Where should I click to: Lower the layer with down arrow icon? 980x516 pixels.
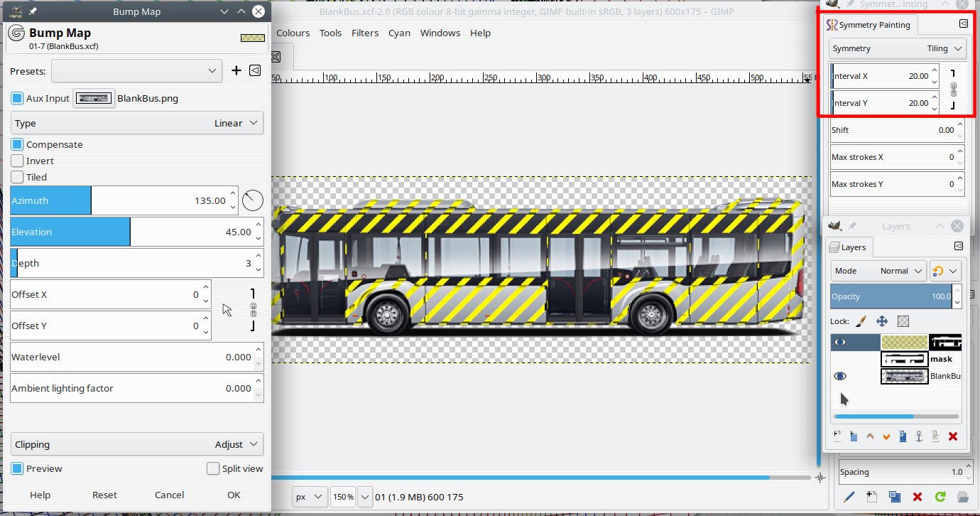pos(886,436)
